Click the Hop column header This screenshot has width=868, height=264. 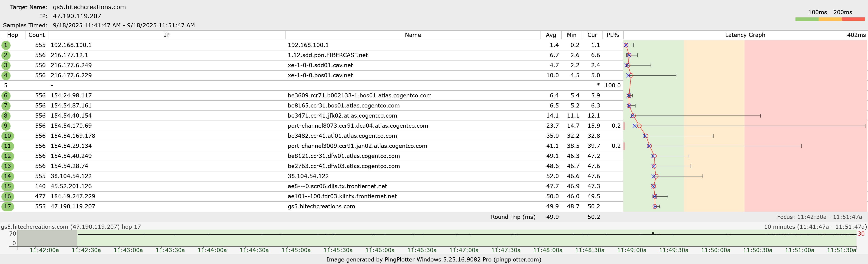click(12, 35)
